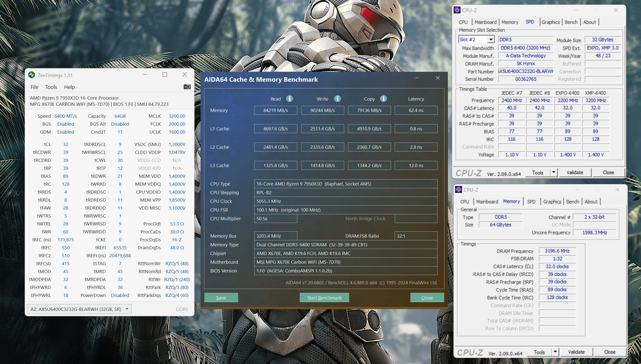Click the ZenTimings green app logo
Image resolution: width=641 pixels, height=364 pixels.
pos(32,75)
